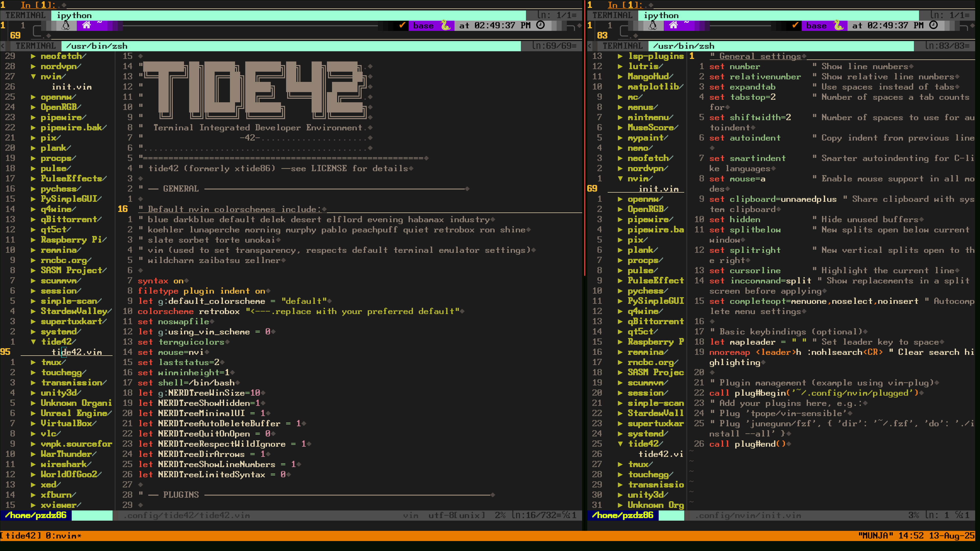Image resolution: width=980 pixels, height=551 pixels.
Task: Click the colorscheme retrobox line in editor
Action: [189, 311]
